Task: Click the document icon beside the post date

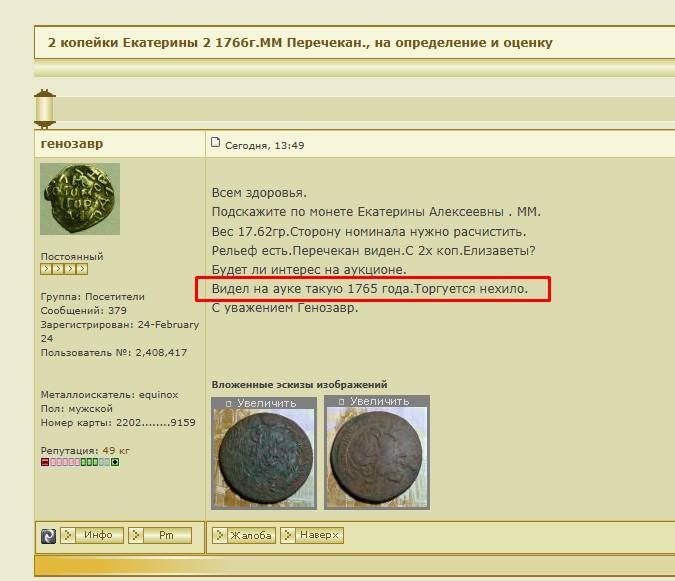Action: click(216, 144)
